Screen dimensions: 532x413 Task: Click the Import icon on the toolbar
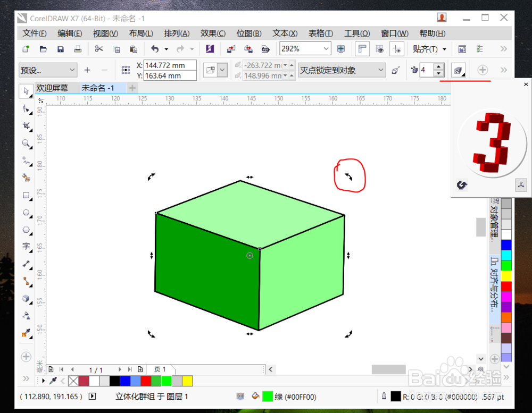tap(231, 48)
